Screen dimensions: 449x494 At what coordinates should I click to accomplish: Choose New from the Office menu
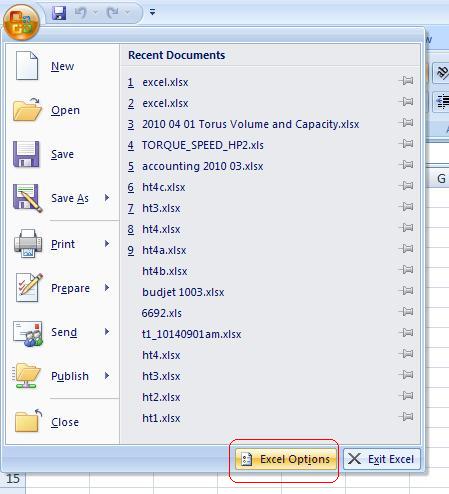63,66
